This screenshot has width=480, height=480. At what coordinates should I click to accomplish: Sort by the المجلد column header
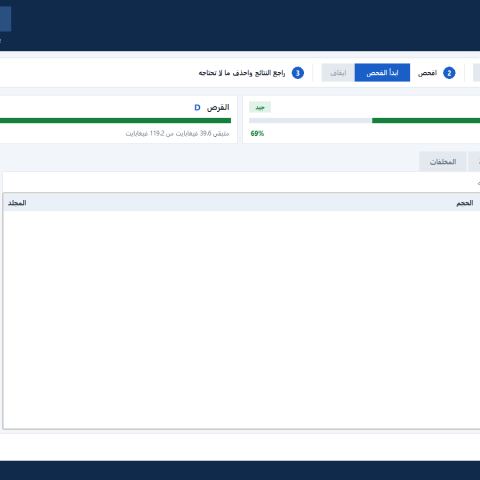(x=17, y=203)
